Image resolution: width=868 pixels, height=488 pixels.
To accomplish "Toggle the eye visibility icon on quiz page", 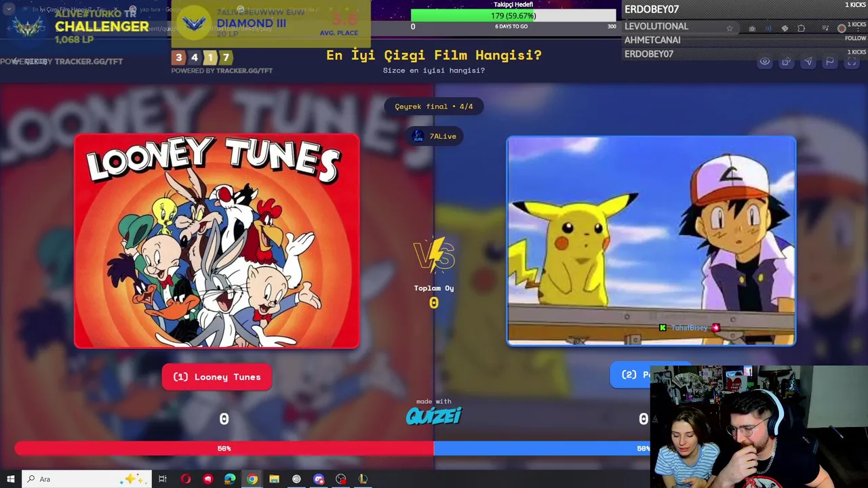I will (764, 62).
